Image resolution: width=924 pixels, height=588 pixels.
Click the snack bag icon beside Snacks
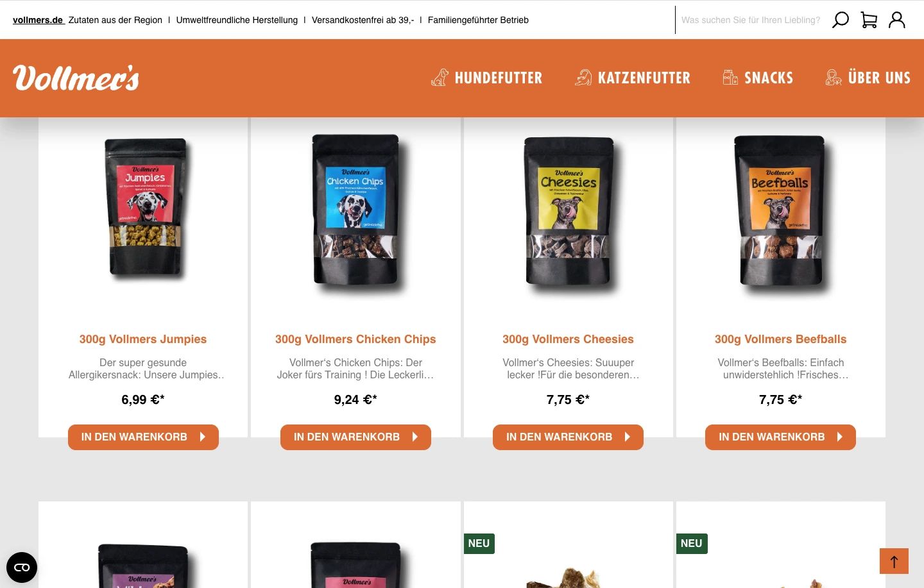[x=730, y=78]
